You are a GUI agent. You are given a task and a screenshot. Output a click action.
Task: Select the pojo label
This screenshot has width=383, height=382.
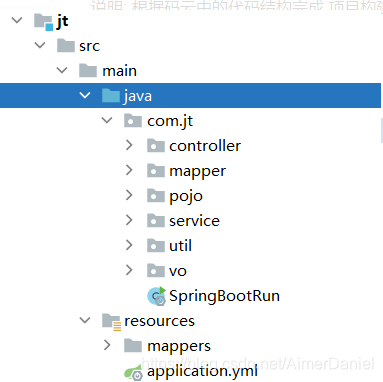coord(186,197)
